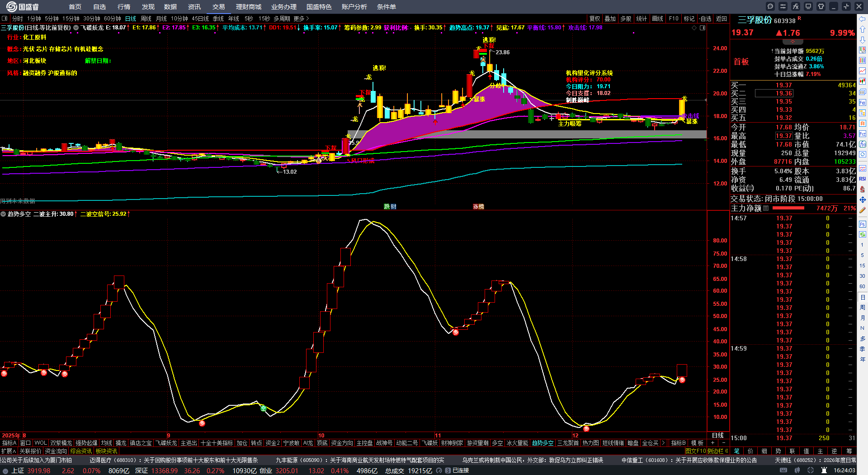Switch to 30-minute period on right sidebar
This screenshot has height=475, width=868.
click(863, 276)
